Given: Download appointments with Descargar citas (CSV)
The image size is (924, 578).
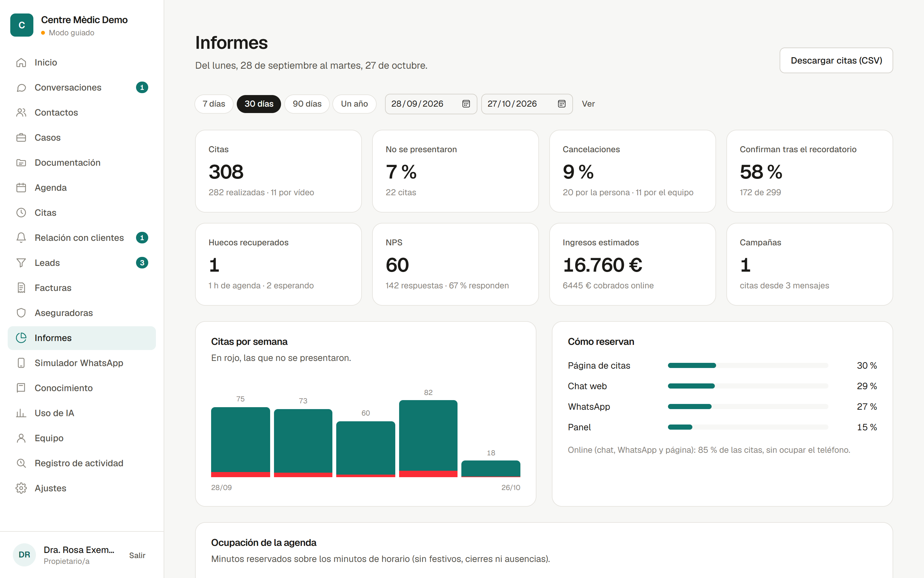Looking at the screenshot, I should (x=836, y=60).
